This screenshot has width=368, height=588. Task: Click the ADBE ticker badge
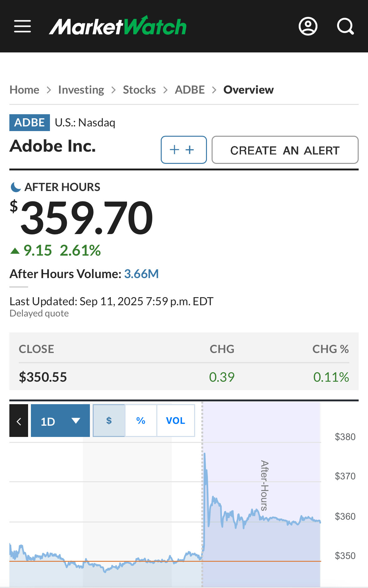[30, 123]
